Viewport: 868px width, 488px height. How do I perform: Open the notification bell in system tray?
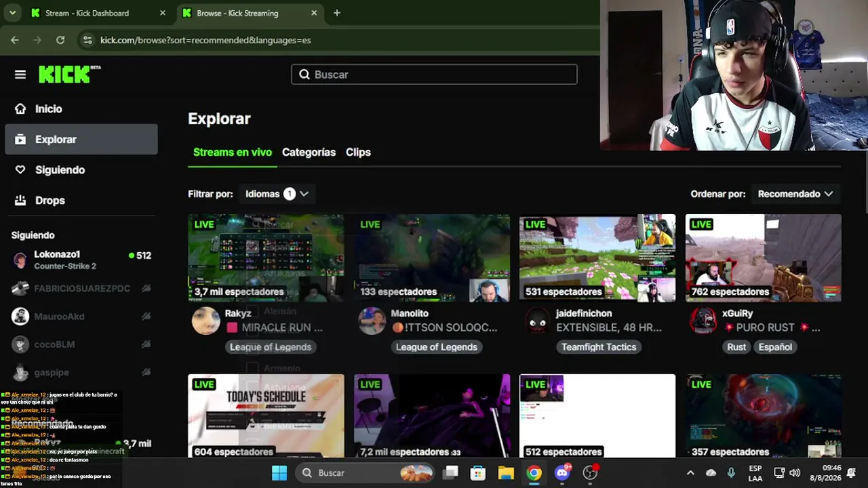(x=852, y=473)
